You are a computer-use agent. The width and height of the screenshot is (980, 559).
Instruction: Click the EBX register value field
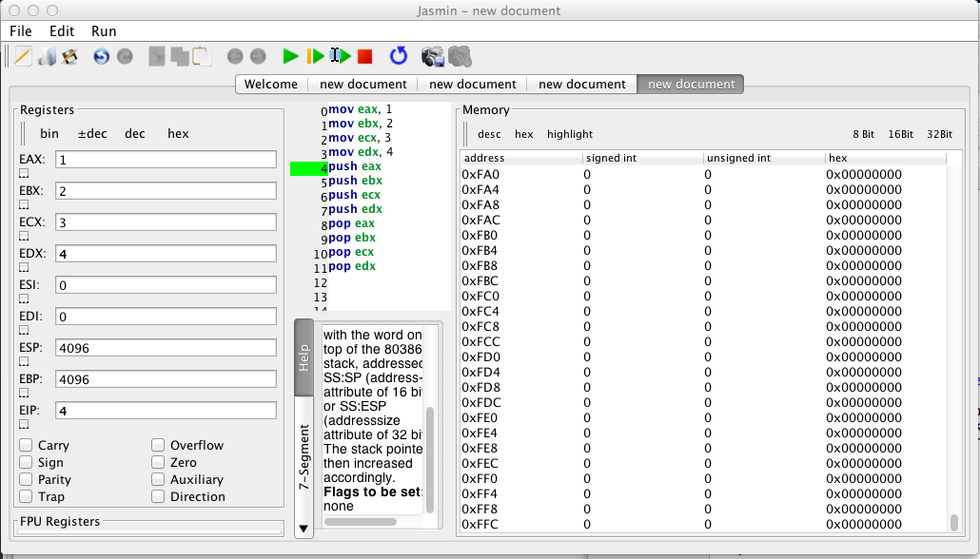click(166, 191)
